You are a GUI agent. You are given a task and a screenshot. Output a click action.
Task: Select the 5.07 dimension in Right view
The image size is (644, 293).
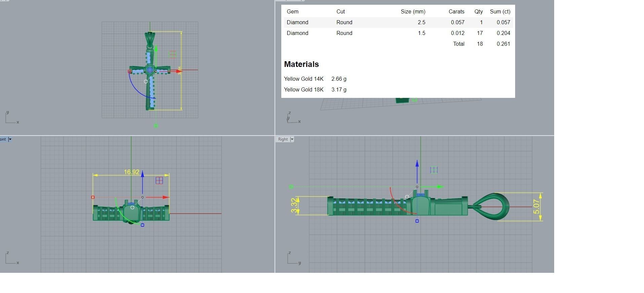coord(536,207)
